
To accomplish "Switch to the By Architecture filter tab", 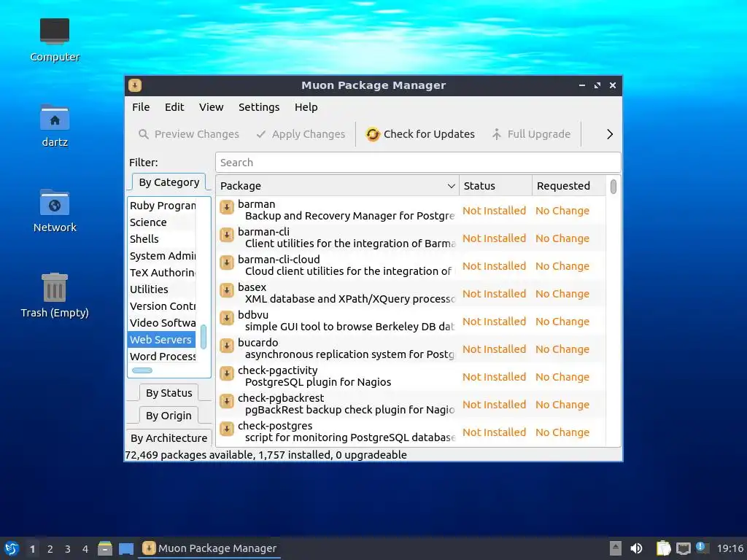I will (169, 438).
